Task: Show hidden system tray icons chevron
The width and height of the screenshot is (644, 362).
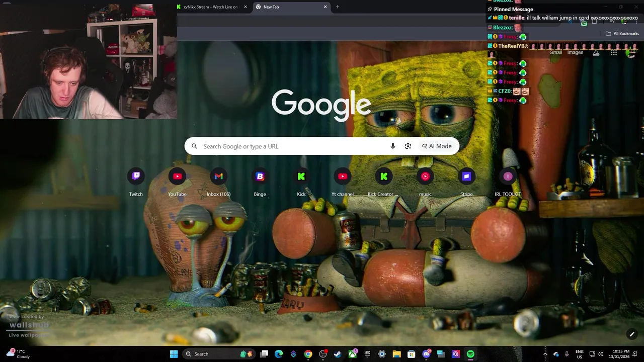Action: coord(545,354)
